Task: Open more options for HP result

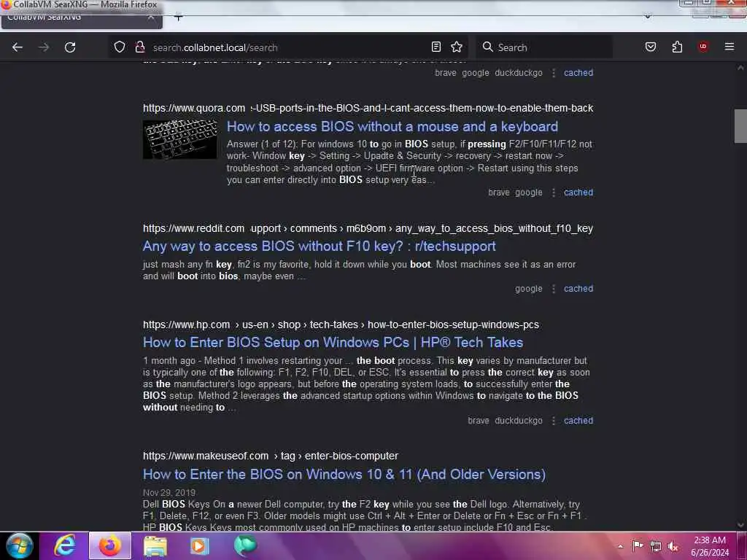Action: (553, 421)
